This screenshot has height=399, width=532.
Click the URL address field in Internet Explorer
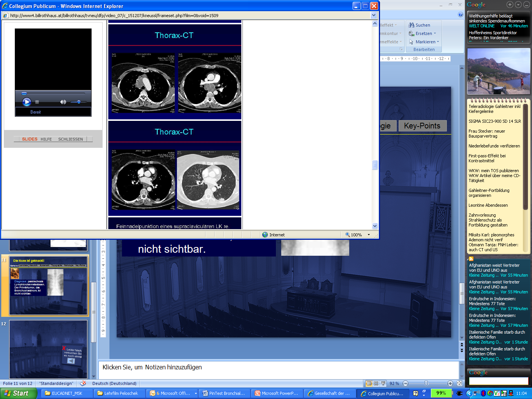pyautogui.click(x=186, y=16)
